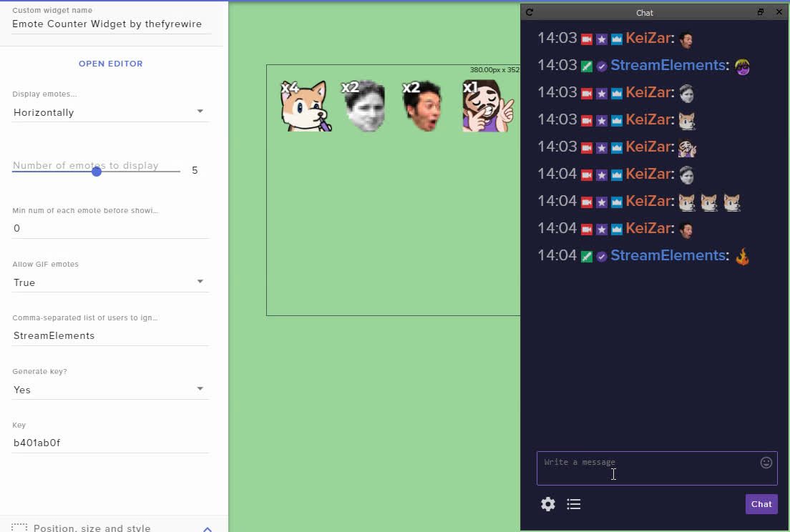The height and width of the screenshot is (532, 790).
Task: Open the Generate key dropdown
Action: click(x=110, y=389)
